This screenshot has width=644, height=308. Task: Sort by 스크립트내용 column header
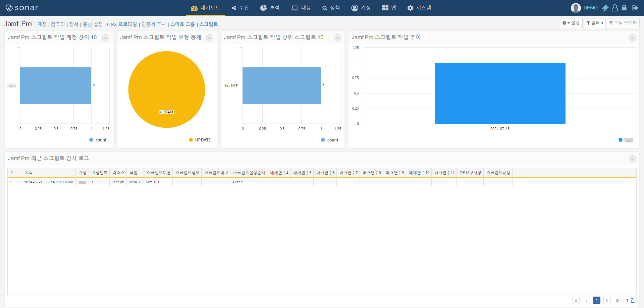(x=498, y=173)
